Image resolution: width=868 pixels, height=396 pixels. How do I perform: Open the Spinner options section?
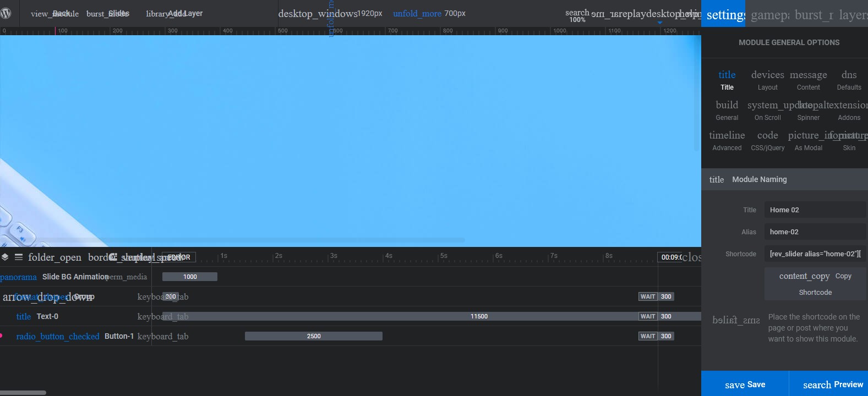click(x=808, y=111)
